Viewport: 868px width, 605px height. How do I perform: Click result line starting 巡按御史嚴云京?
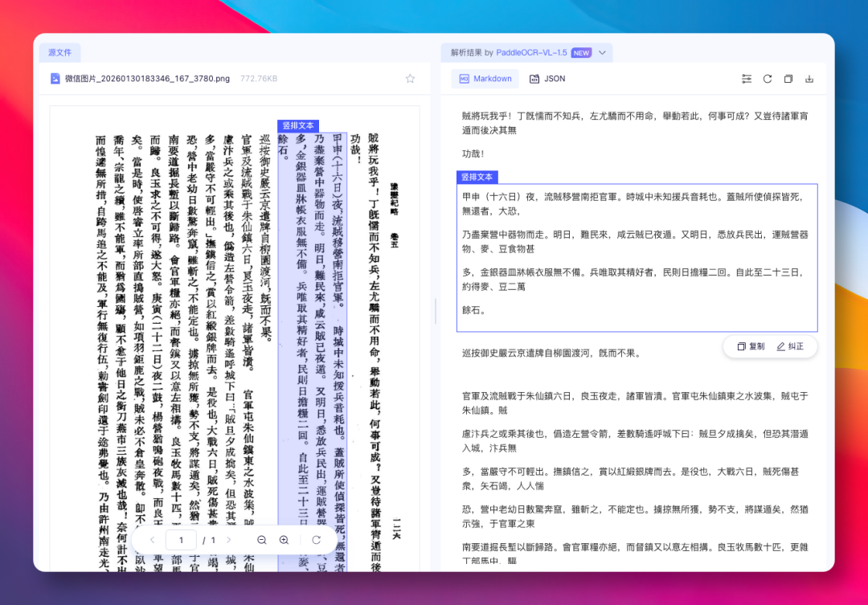point(551,354)
